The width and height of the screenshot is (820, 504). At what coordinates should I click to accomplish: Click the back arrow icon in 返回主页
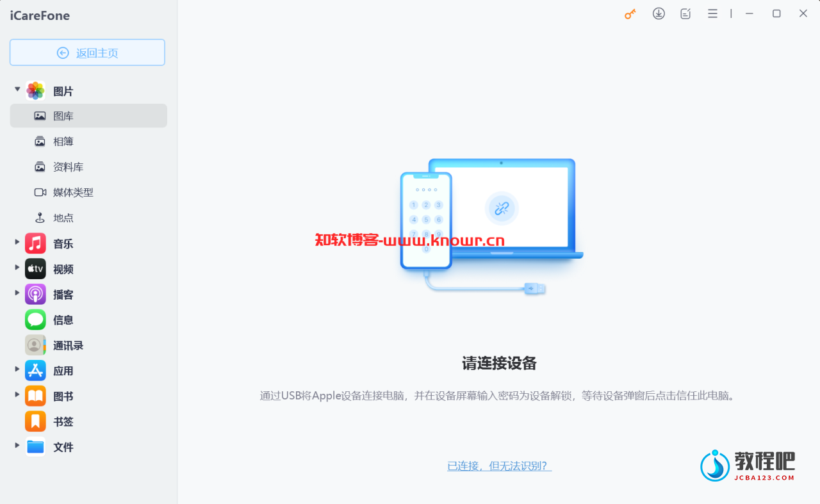click(63, 53)
